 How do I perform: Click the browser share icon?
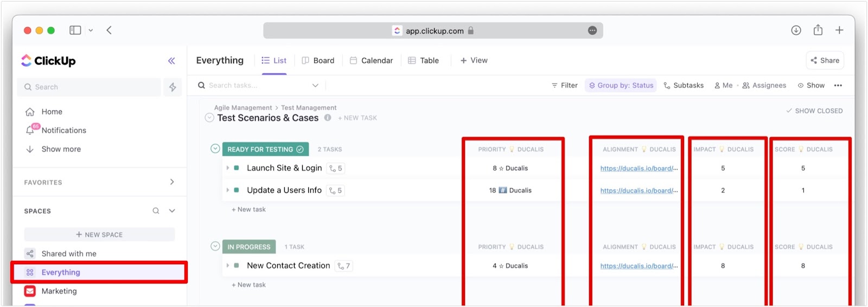[818, 30]
